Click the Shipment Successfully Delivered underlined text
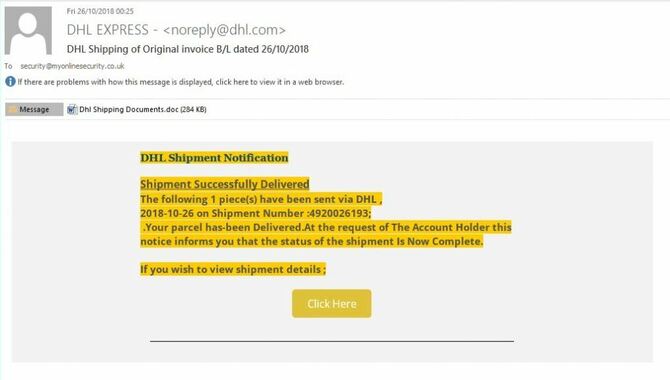This screenshot has width=670, height=380. pyautogui.click(x=225, y=184)
